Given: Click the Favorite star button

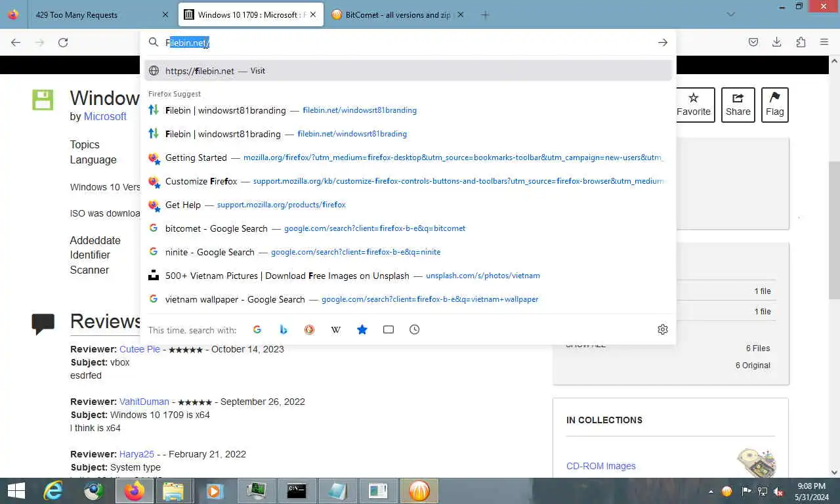Looking at the screenshot, I should pos(694,105).
